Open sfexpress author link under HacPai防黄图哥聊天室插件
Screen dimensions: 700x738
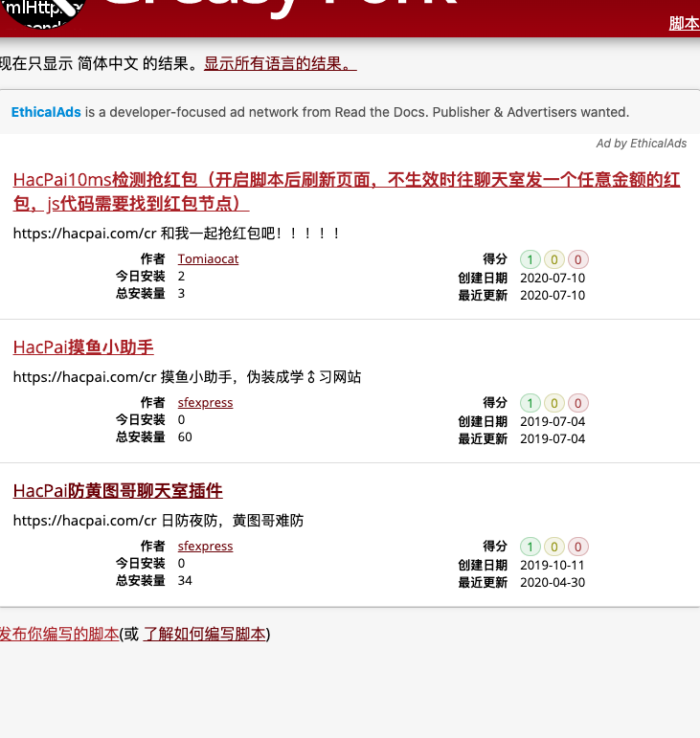(205, 546)
